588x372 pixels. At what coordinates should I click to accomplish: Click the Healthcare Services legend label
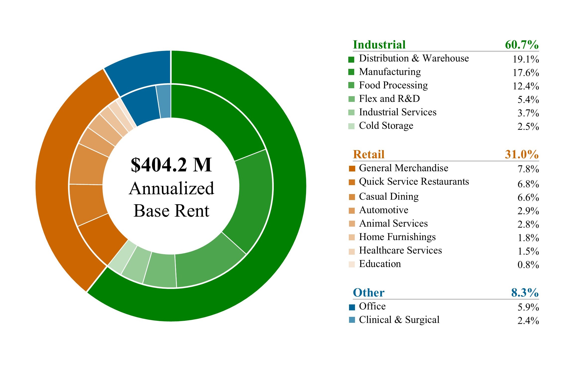pyautogui.click(x=400, y=250)
